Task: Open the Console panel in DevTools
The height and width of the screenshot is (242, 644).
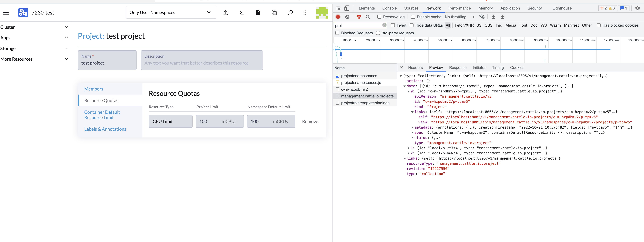Action: 389,8
